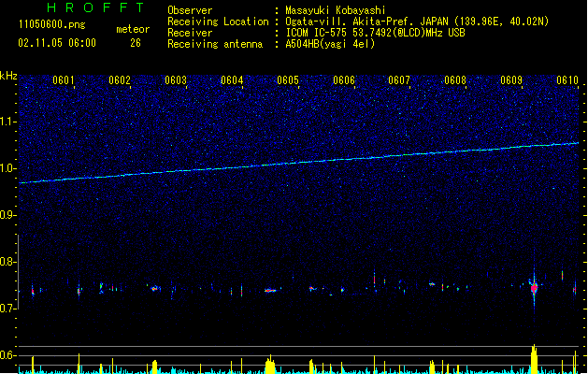Click the 1.1 kHz axis label
The width and height of the screenshot is (588, 374).
[x=8, y=122]
